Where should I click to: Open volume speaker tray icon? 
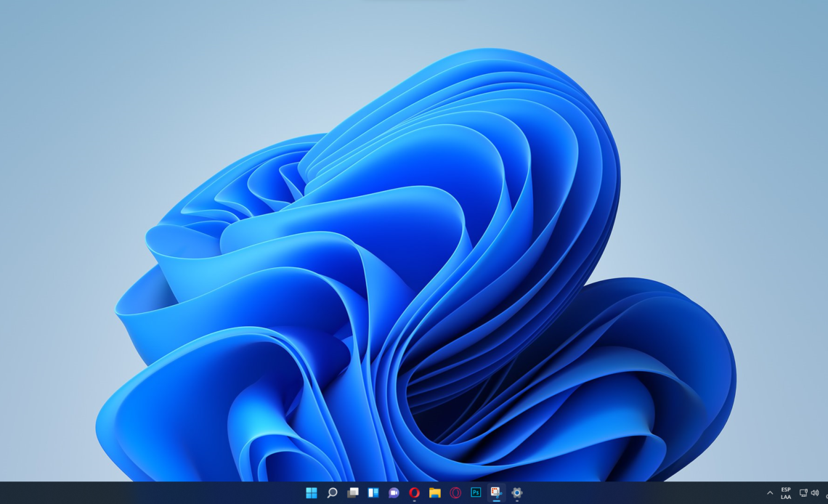pyautogui.click(x=815, y=493)
